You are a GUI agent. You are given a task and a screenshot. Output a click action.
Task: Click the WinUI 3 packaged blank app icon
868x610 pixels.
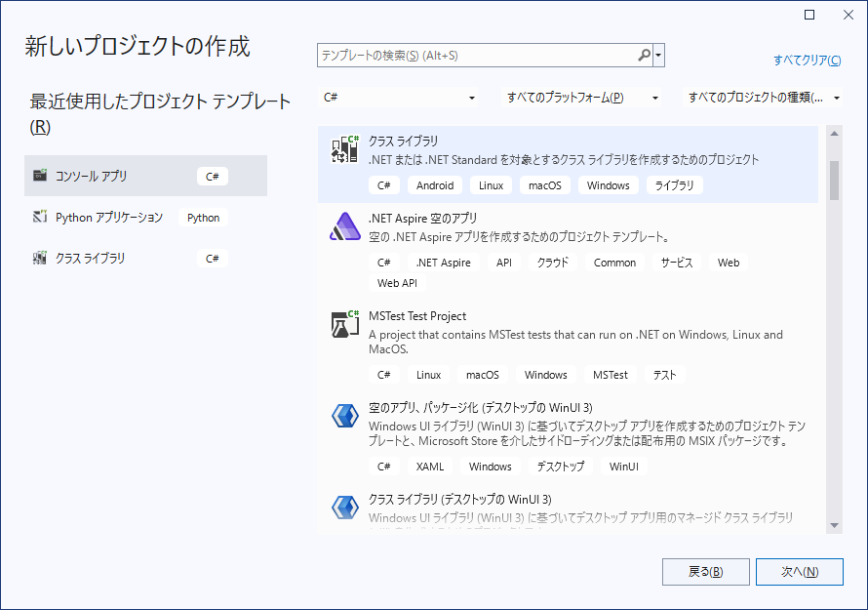coord(345,416)
